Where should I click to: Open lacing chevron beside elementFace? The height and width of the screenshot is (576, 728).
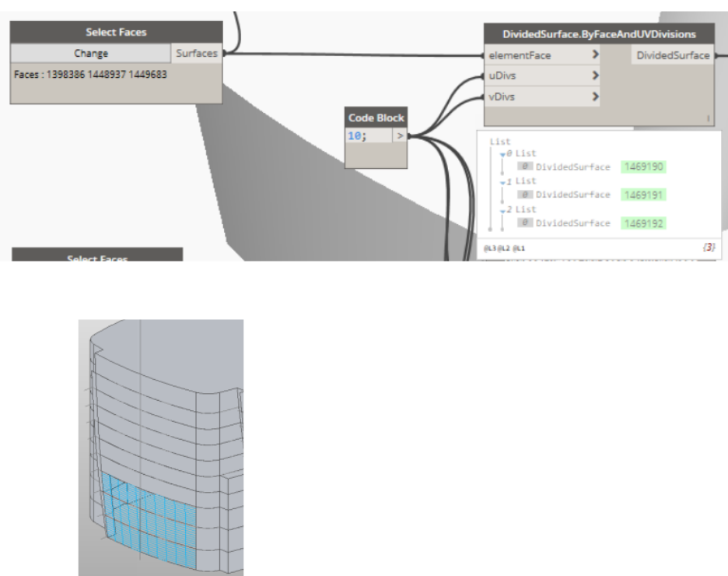(595, 54)
